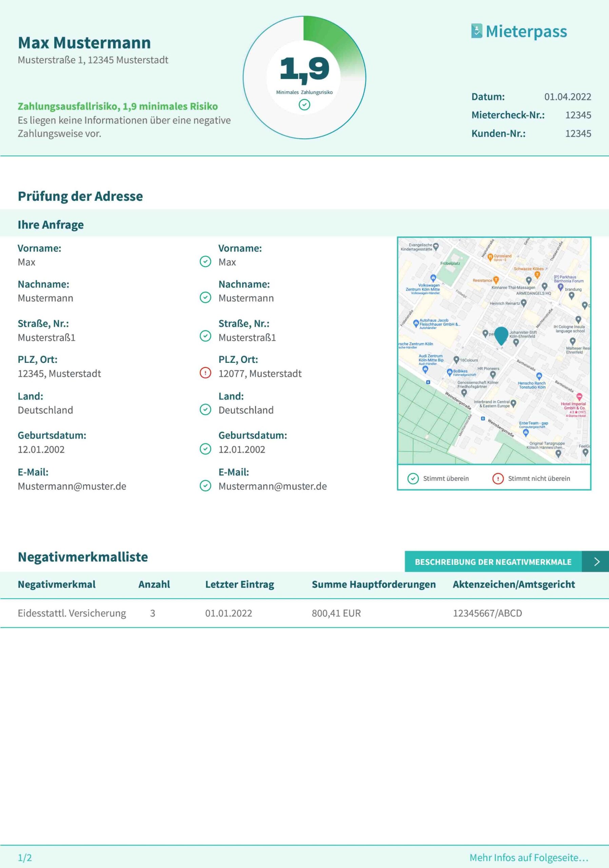
Task: Open Beschreibung der Negativmerkmale button
Action: click(x=493, y=562)
